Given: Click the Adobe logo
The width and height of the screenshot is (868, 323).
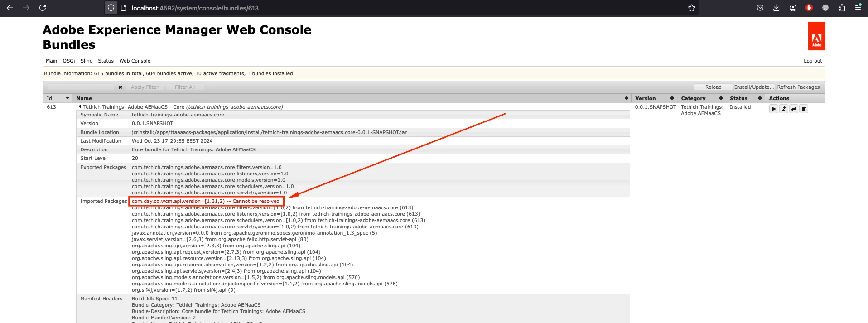Looking at the screenshot, I should [x=816, y=36].
